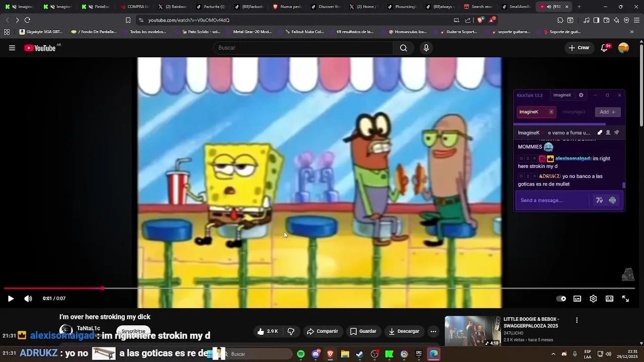
Task: Click the Compartir share button
Action: [x=323, y=331]
